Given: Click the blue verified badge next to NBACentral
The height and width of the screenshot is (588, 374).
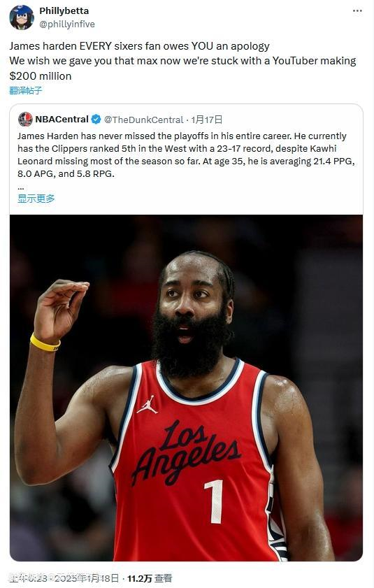Looking at the screenshot, I should point(96,120).
